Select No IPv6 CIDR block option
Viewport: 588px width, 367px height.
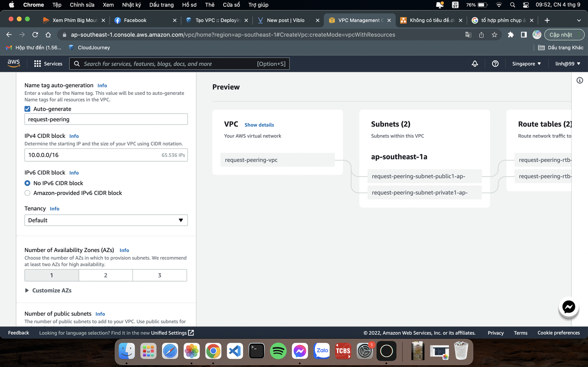click(x=27, y=183)
